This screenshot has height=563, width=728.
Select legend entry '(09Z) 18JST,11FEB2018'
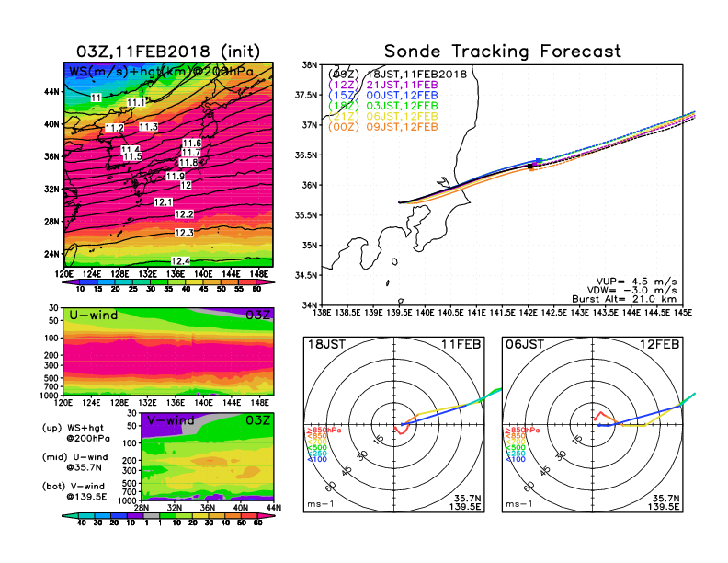(x=397, y=75)
